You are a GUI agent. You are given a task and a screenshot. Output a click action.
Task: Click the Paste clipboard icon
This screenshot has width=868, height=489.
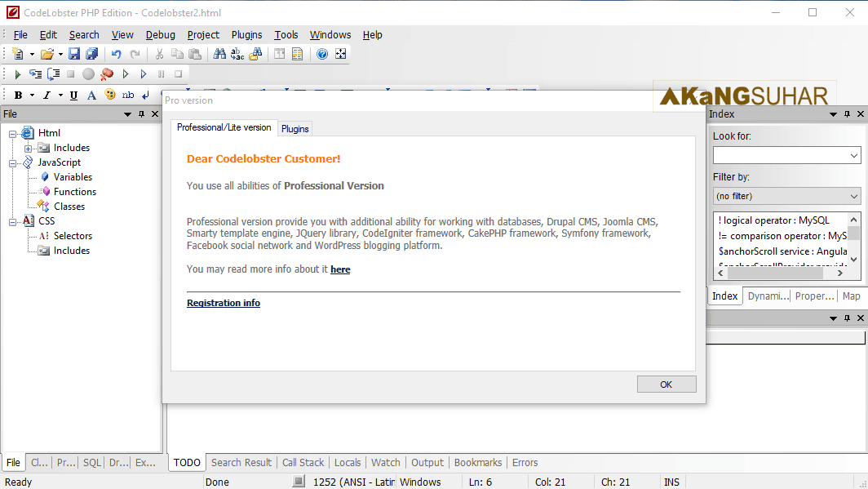click(x=195, y=54)
